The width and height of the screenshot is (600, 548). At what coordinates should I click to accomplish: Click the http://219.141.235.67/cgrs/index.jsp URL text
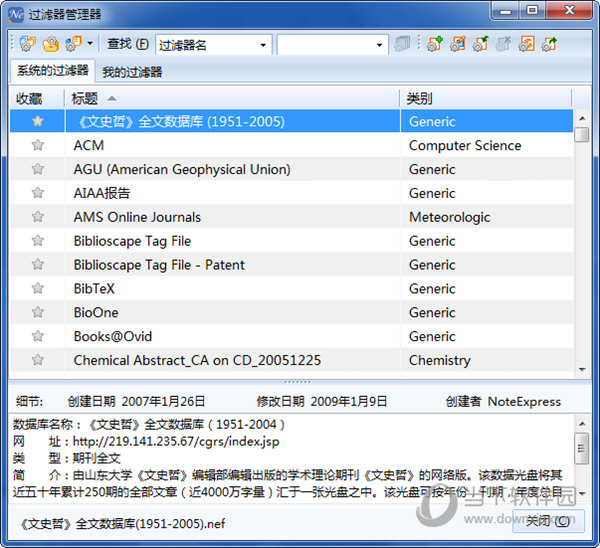(176, 442)
